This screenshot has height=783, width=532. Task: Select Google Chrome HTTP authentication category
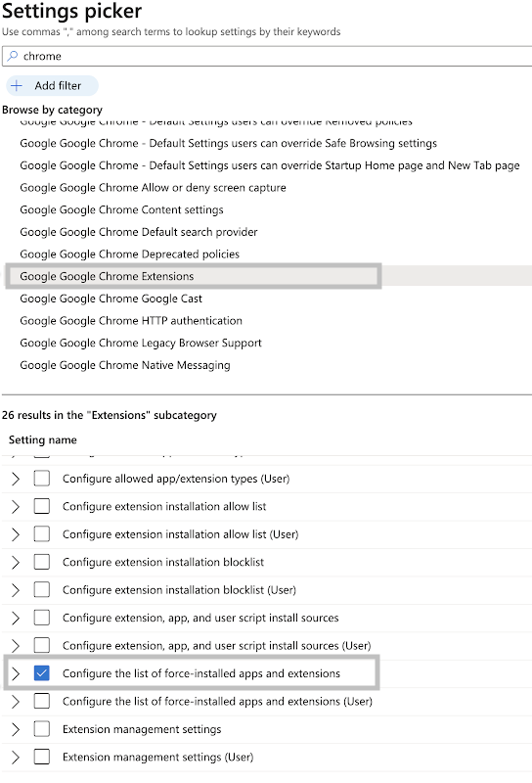pos(131,321)
